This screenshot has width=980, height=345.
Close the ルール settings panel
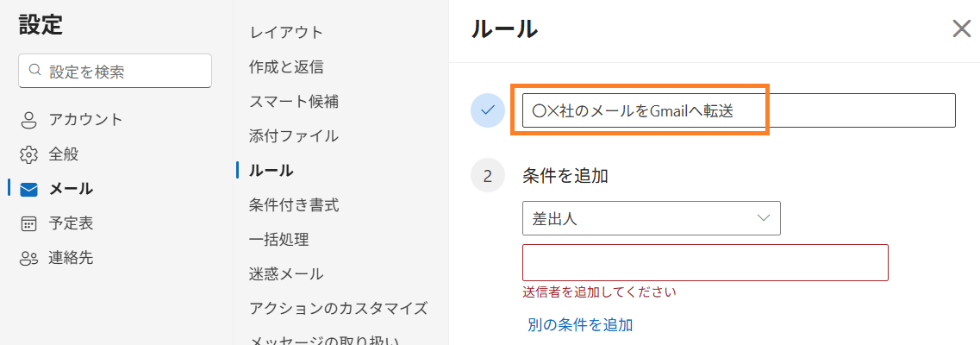click(961, 29)
